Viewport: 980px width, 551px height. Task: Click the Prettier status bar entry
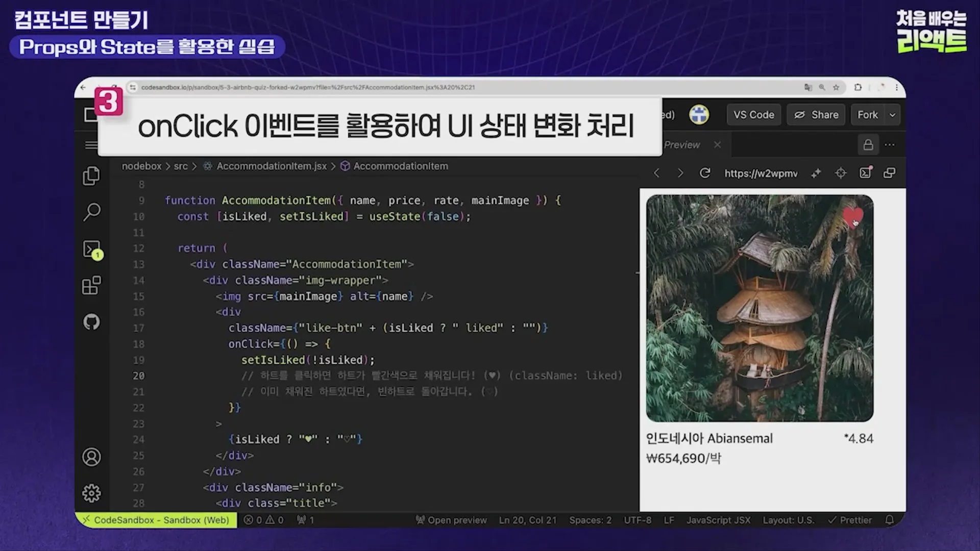[x=850, y=520]
